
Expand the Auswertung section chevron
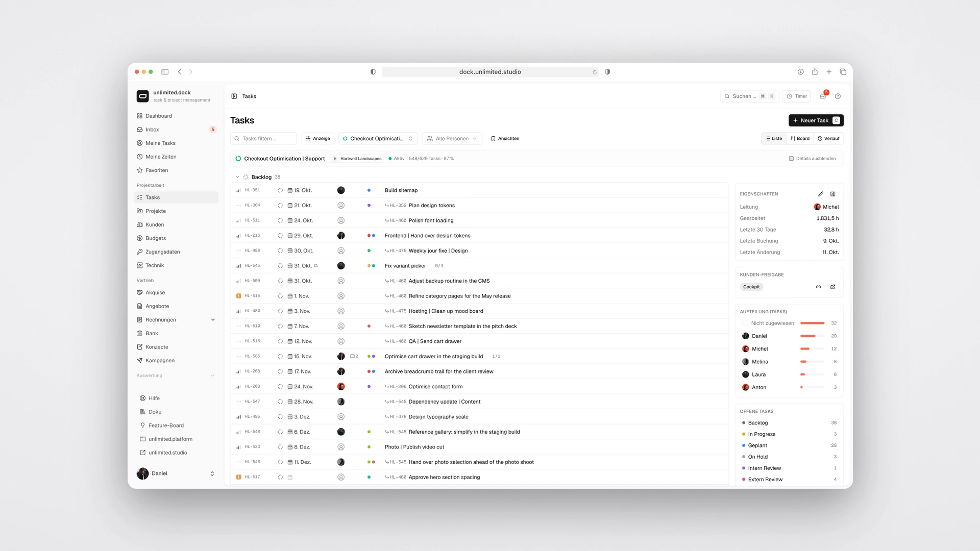[213, 375]
